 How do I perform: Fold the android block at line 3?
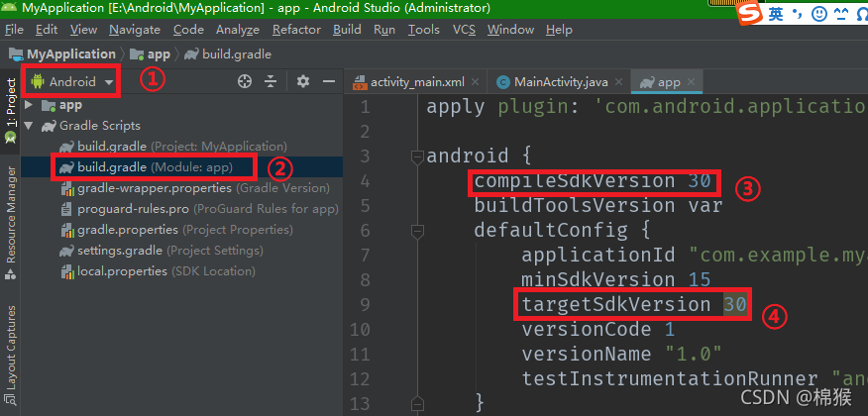click(417, 157)
